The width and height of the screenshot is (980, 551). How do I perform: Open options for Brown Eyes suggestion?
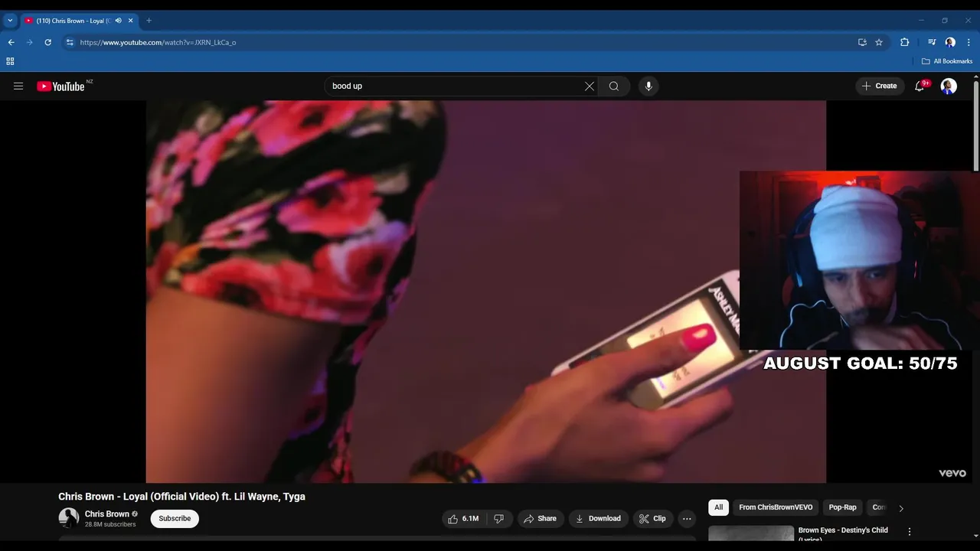(x=910, y=531)
